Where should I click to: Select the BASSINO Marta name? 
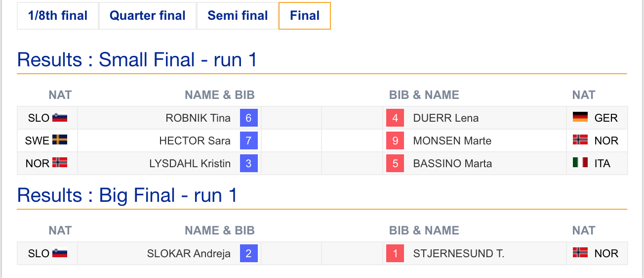[x=452, y=163]
